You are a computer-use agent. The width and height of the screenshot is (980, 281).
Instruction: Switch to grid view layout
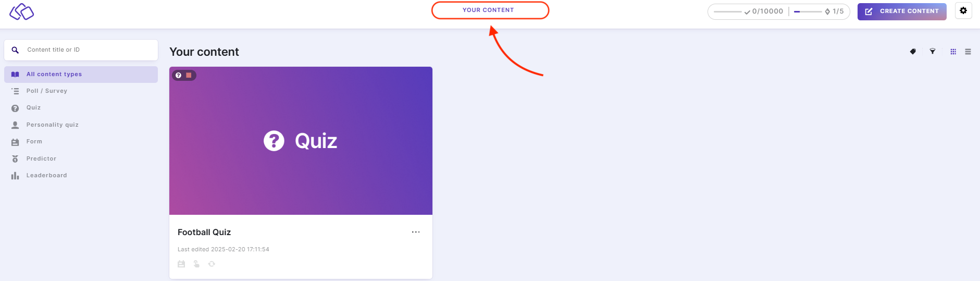click(953, 52)
